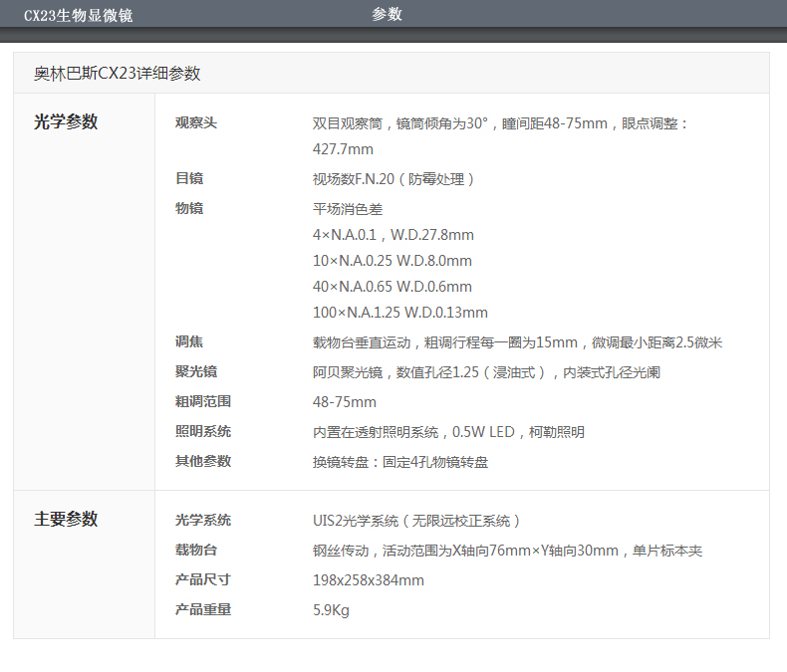787x672 pixels.
Task: Select the 奥林巴斯CX23详细参数 heading
Action: coord(118,74)
